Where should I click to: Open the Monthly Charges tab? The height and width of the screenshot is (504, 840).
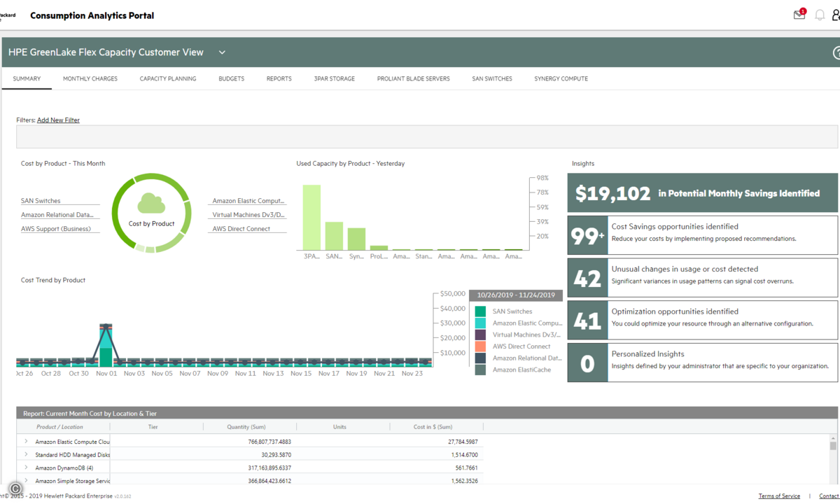[90, 79]
